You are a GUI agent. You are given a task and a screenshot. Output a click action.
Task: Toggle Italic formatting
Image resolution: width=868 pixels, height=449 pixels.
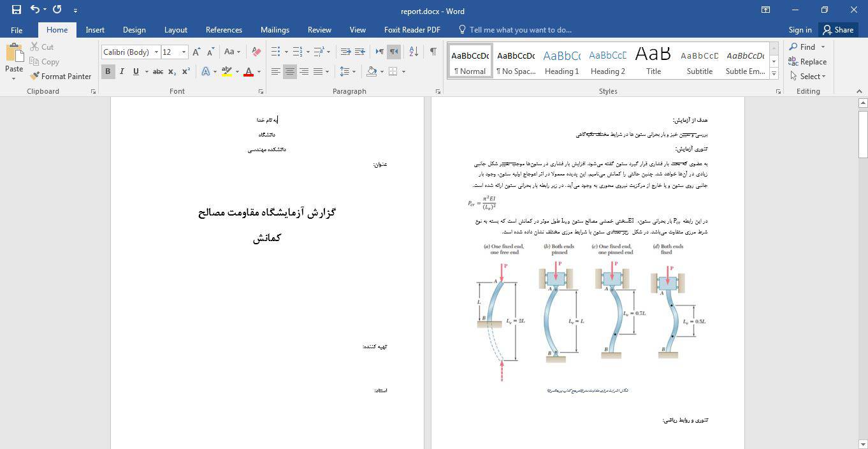click(x=122, y=71)
